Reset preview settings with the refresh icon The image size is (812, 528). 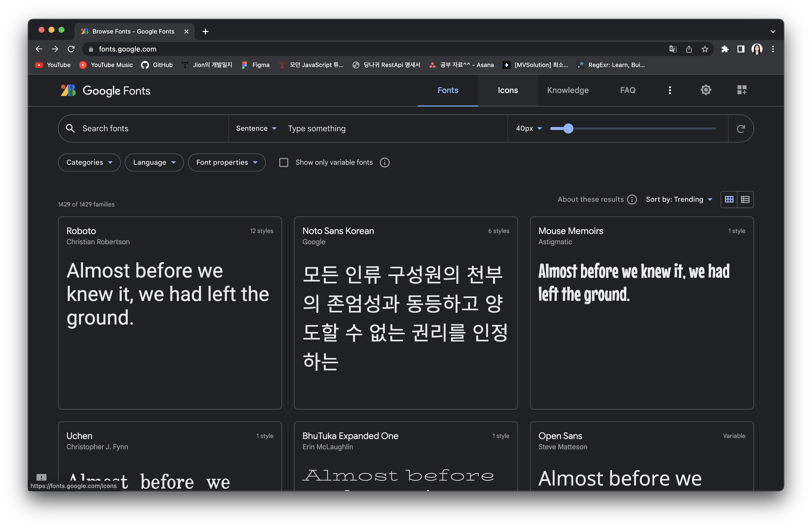740,128
